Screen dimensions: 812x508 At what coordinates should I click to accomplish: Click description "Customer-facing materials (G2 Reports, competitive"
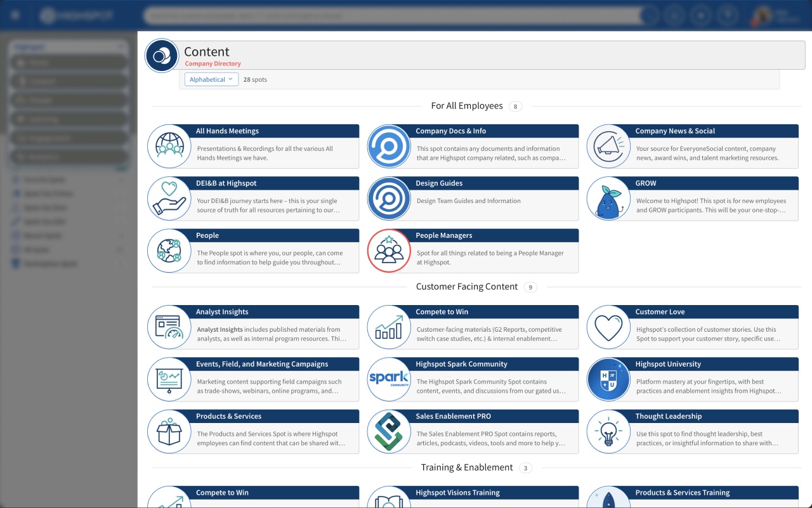coord(489,334)
